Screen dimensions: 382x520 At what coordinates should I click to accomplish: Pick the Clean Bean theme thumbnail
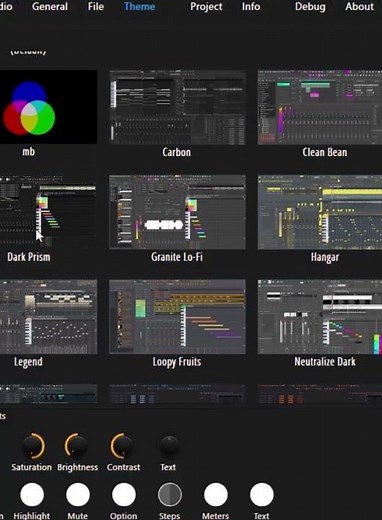click(x=320, y=107)
